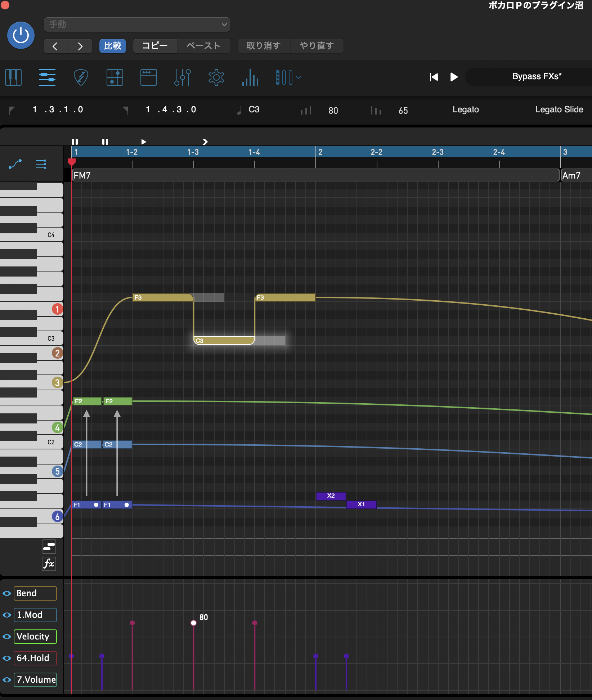
Task: Click the skip-to-start transport button
Action: point(434,77)
